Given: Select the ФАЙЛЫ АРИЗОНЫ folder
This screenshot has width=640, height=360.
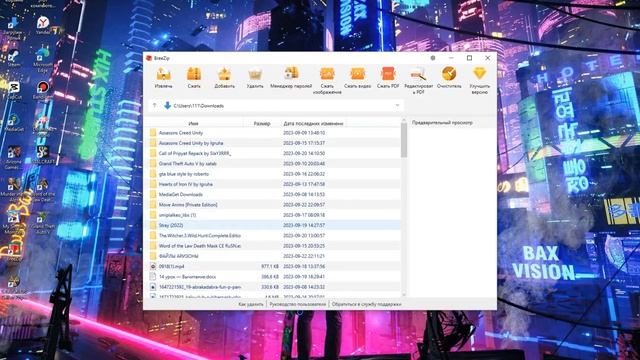Looking at the screenshot, I should coord(273,256).
